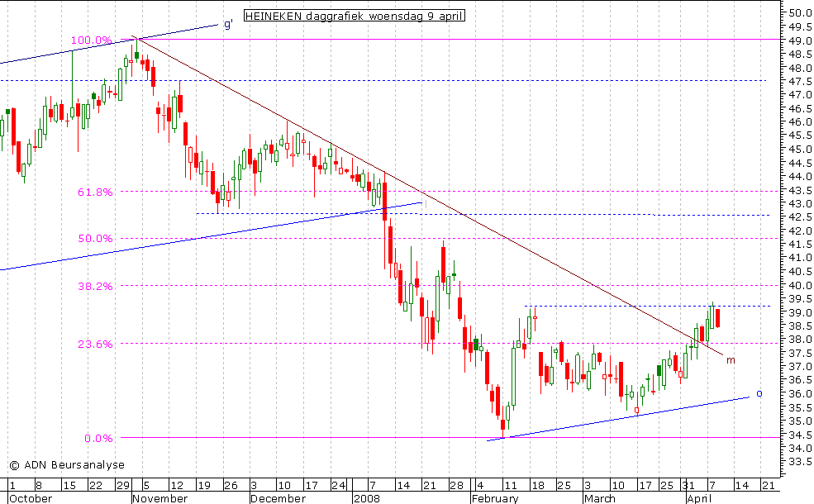Click the support line label 'o'
Viewport: 814px width, 504px height.
759,394
